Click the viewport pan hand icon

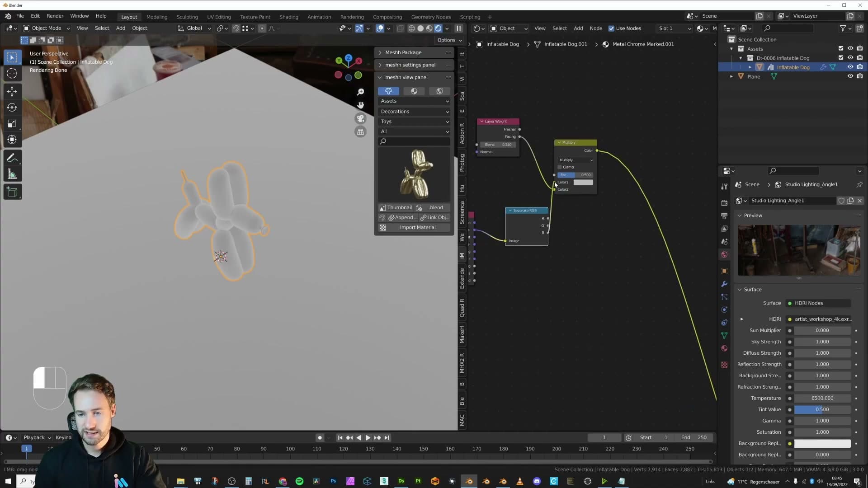(x=360, y=105)
